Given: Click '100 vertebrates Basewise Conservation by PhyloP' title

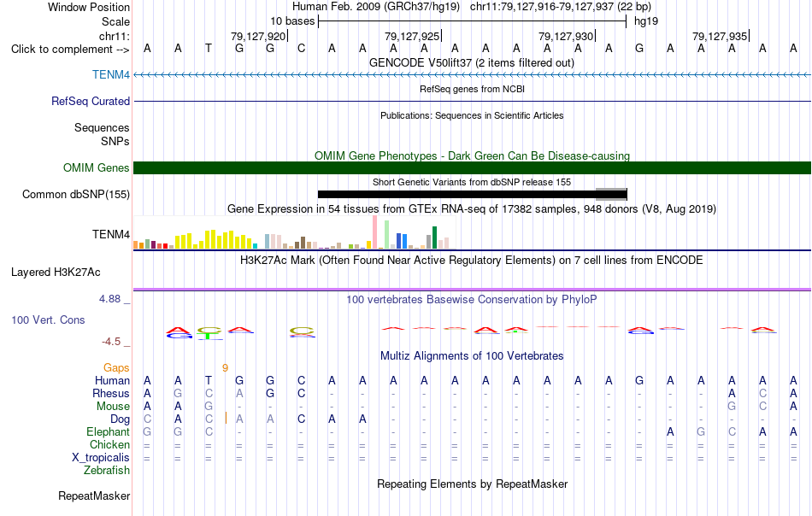Looking at the screenshot, I should [x=472, y=299].
